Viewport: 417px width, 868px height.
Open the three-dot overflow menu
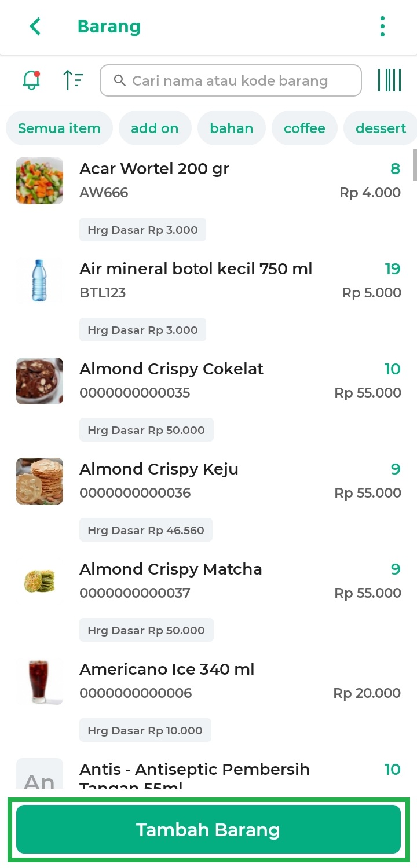click(x=382, y=27)
